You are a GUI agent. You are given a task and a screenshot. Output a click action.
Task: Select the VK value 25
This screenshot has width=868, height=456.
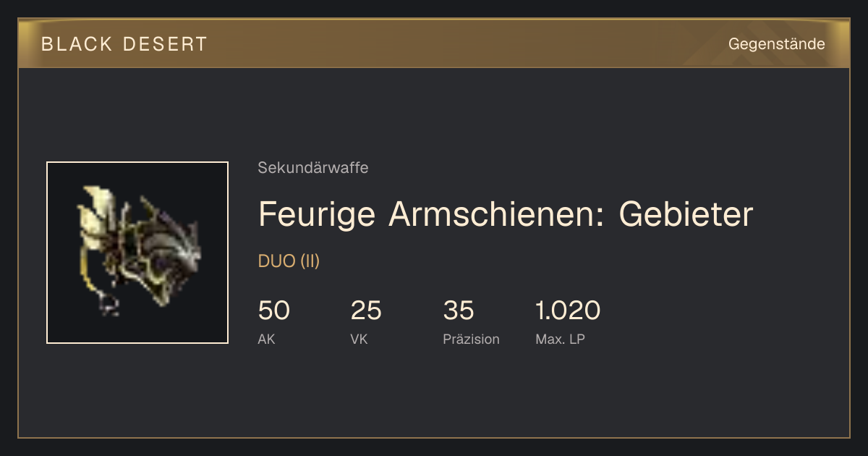[366, 311]
